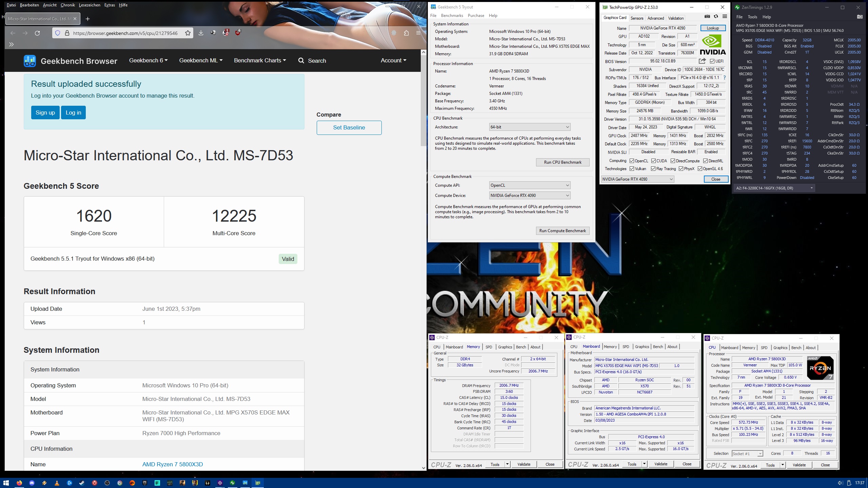Image resolution: width=868 pixels, height=488 pixels.
Task: Open the Windows Start menu
Action: tap(6, 483)
